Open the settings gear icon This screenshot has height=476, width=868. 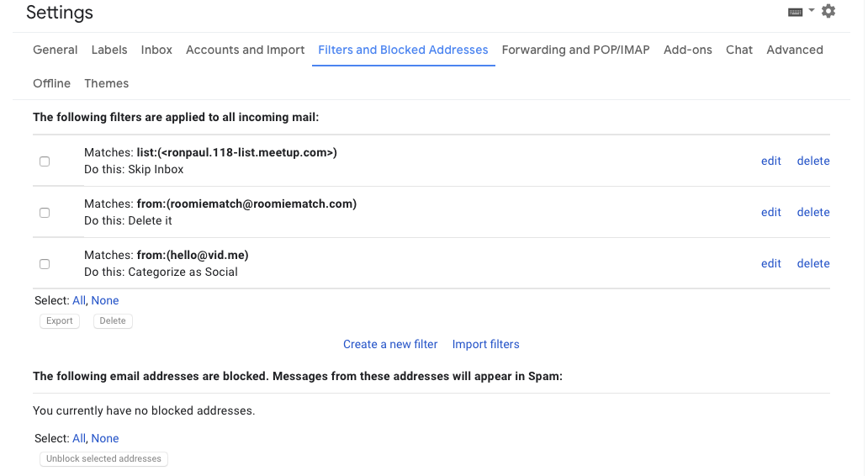(x=828, y=11)
